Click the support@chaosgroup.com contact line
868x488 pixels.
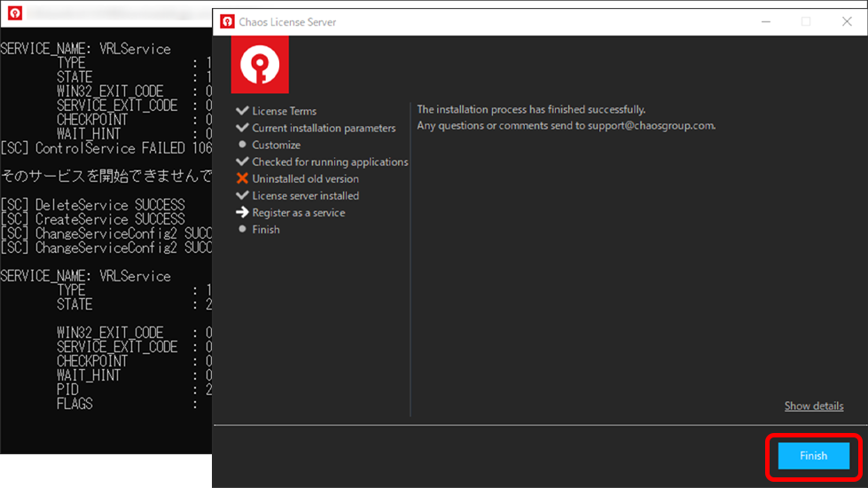[x=566, y=126]
